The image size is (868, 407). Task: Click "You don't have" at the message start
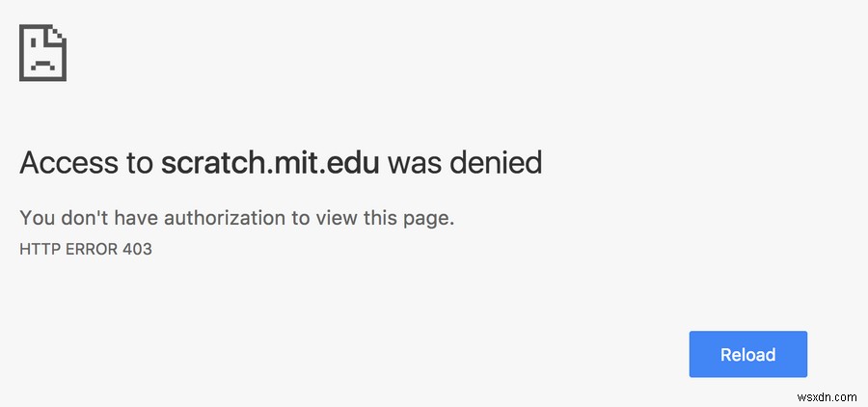[x=89, y=218]
